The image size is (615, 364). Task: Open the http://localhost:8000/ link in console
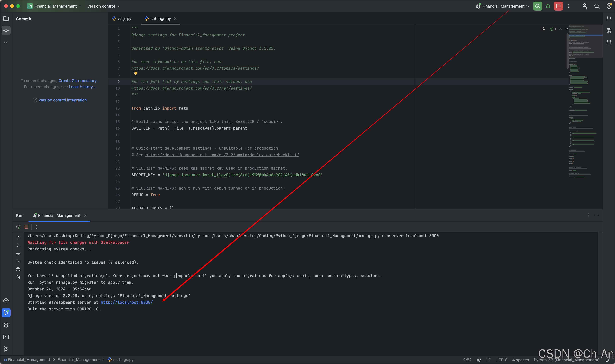click(127, 302)
